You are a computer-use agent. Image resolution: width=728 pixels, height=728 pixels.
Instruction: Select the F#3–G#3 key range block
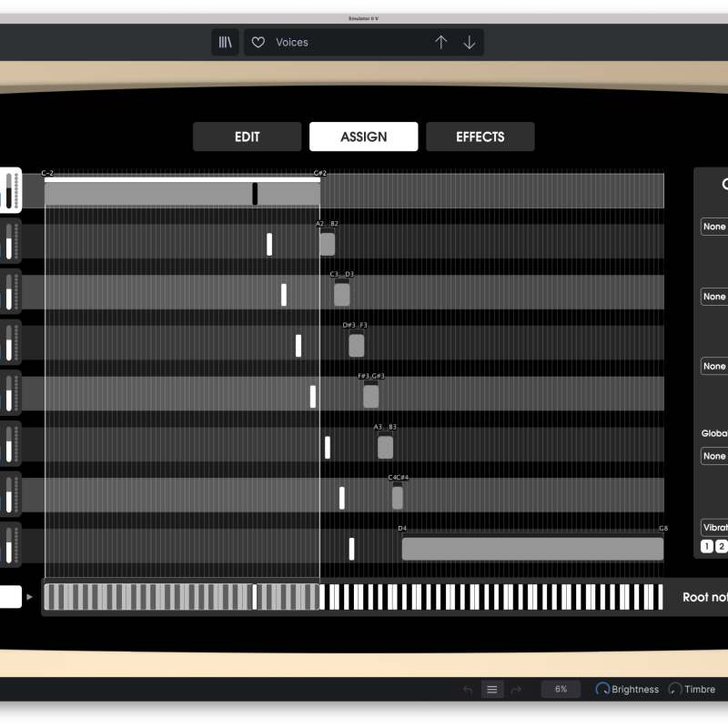click(371, 397)
